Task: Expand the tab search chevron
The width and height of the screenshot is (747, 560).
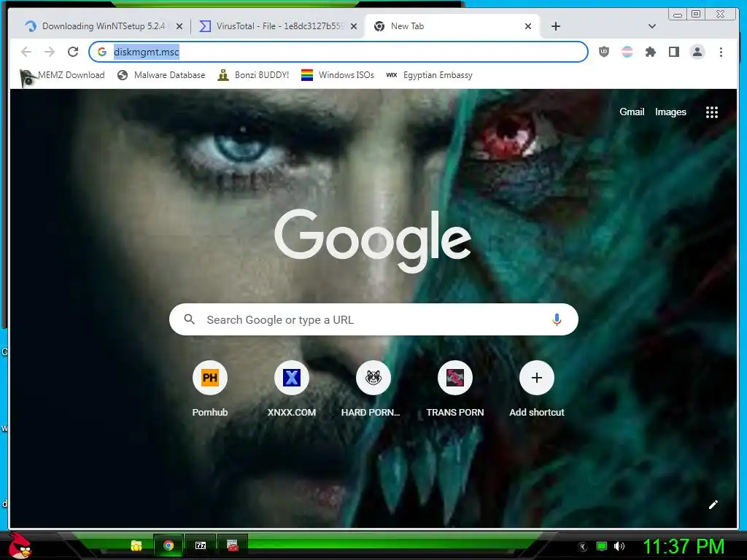Action: (x=651, y=26)
